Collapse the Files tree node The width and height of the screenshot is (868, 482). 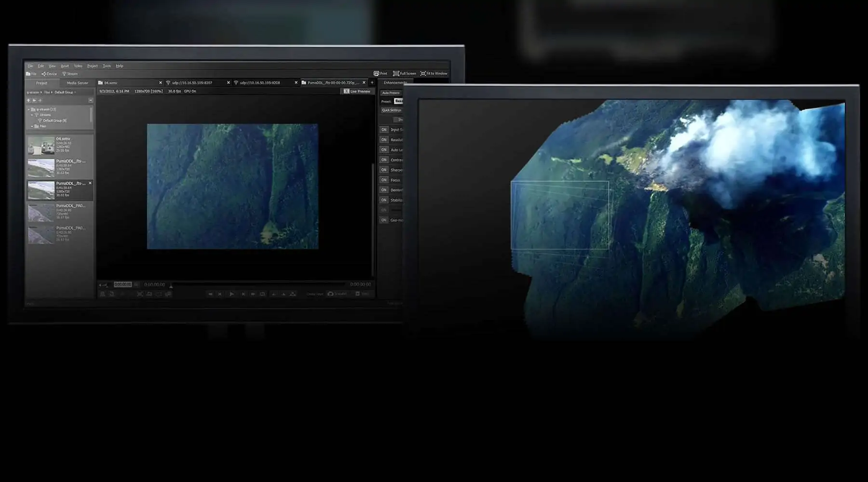pyautogui.click(x=32, y=126)
